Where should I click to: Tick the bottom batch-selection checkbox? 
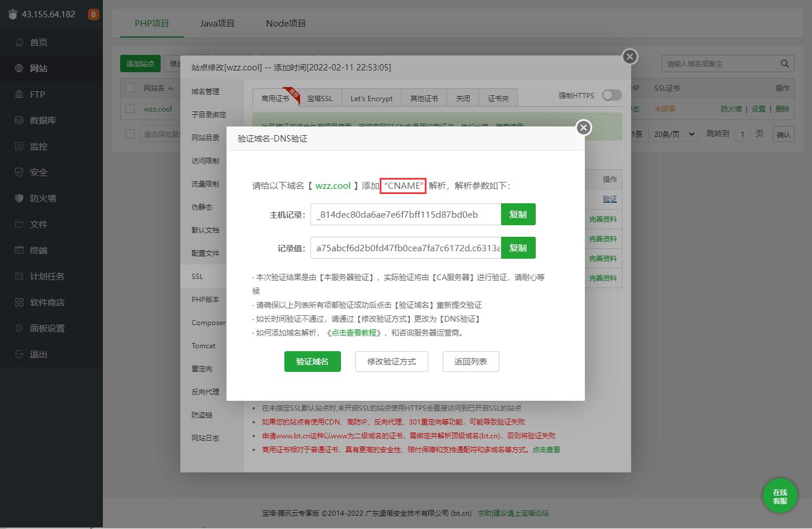pyautogui.click(x=130, y=134)
